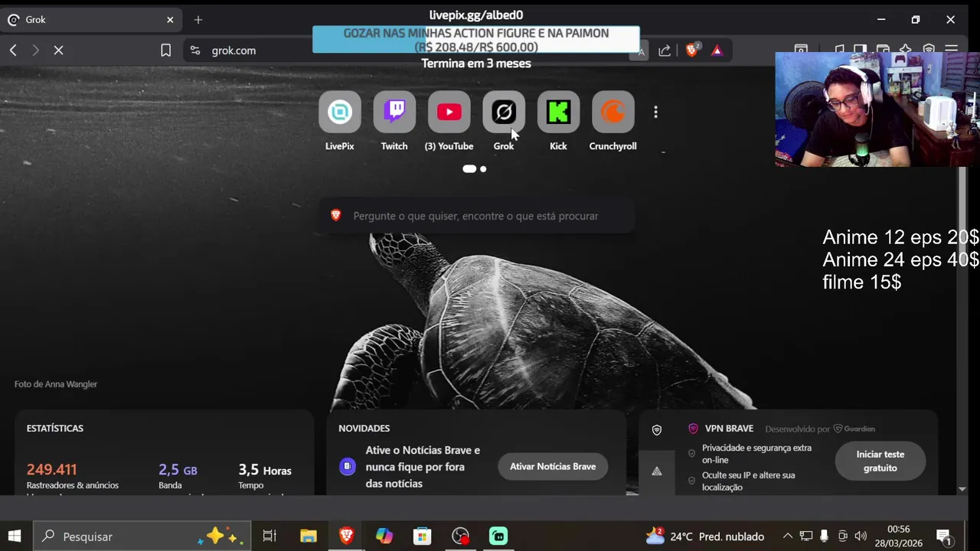Open the Kick shortcut tile
This screenshot has width=980, height=551.
[x=558, y=112]
